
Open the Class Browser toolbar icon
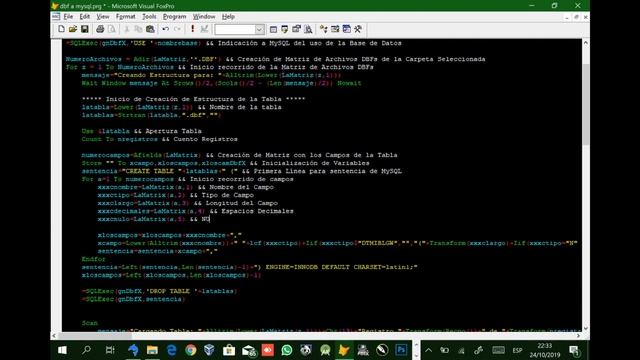[x=324, y=29]
